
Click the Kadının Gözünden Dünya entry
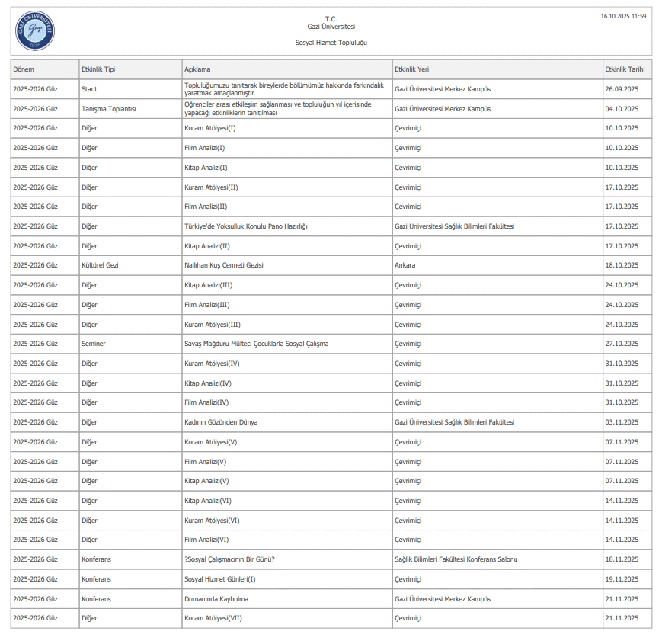click(x=221, y=422)
